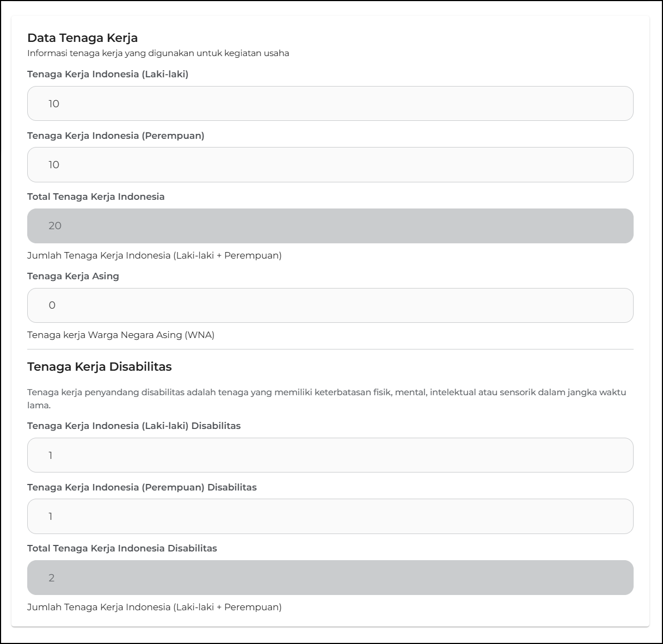This screenshot has height=644, width=663.
Task: Click the "Total Tenaga Kerja Indonesia Disabilitas" label
Action: point(122,548)
